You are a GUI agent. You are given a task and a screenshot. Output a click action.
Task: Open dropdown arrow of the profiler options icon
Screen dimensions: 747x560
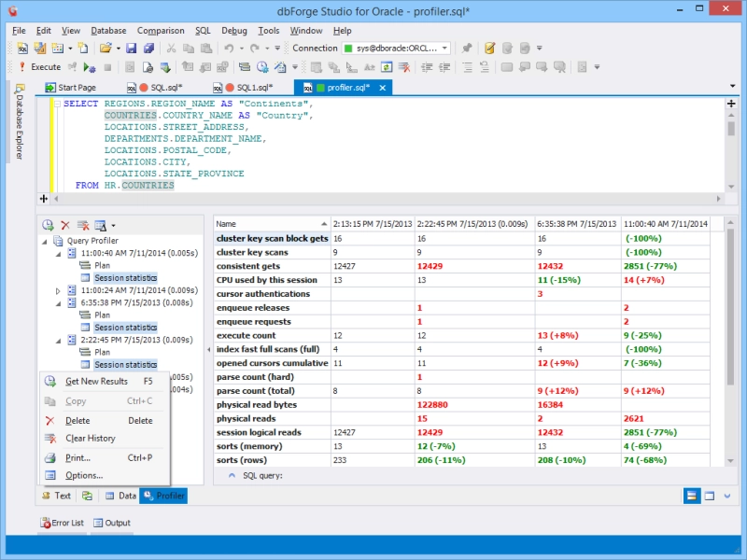tap(113, 225)
